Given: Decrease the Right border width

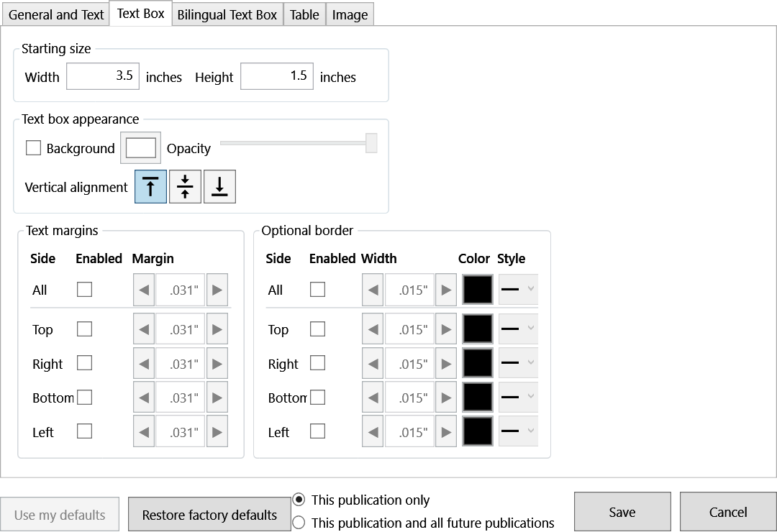Looking at the screenshot, I should [x=373, y=364].
